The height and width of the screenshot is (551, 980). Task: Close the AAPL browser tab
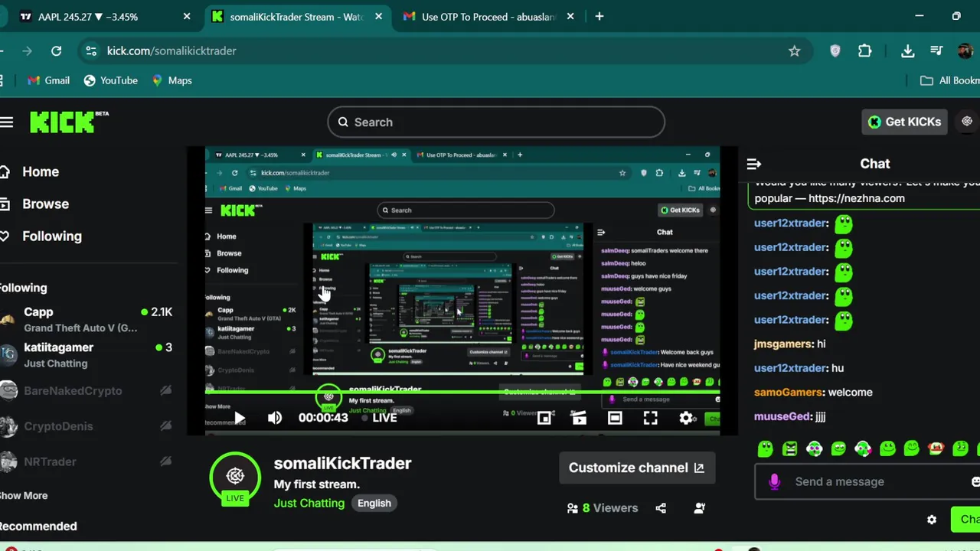point(187,16)
